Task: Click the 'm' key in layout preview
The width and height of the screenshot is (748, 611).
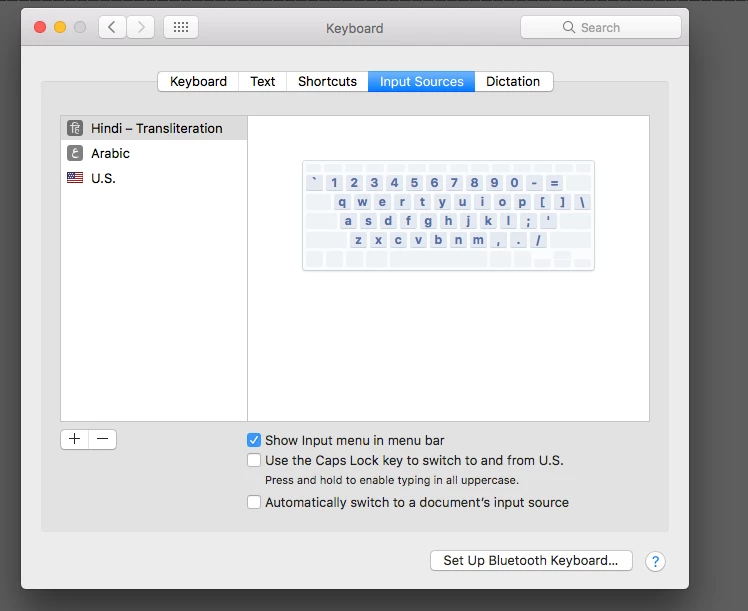Action: click(478, 240)
